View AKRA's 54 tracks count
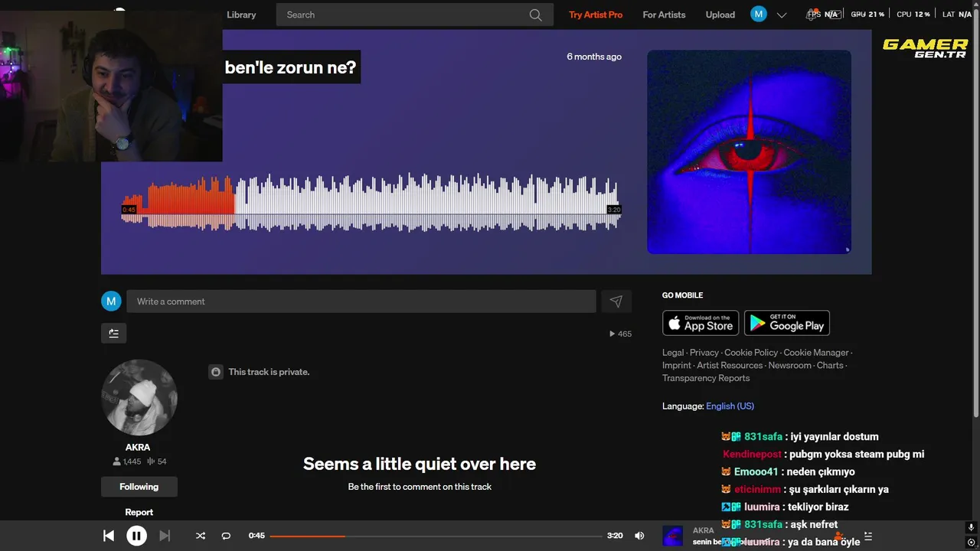 [157, 461]
